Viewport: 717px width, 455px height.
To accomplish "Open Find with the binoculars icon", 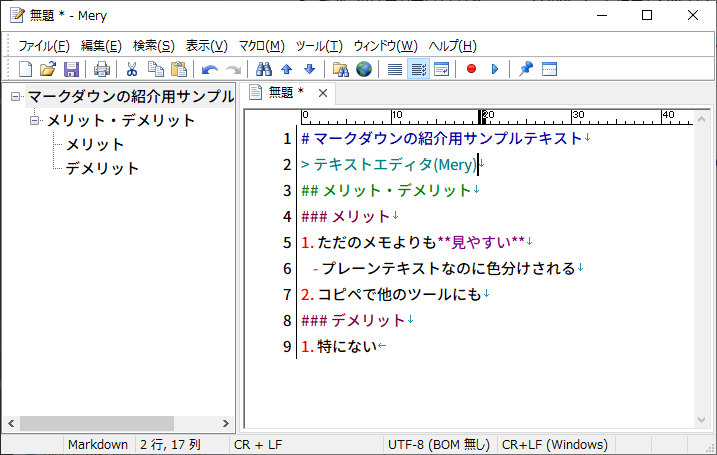I will click(264, 69).
